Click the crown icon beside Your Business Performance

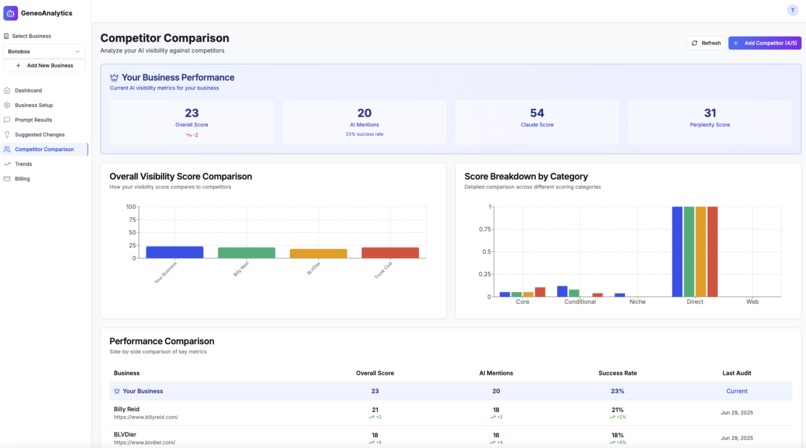[x=114, y=78]
